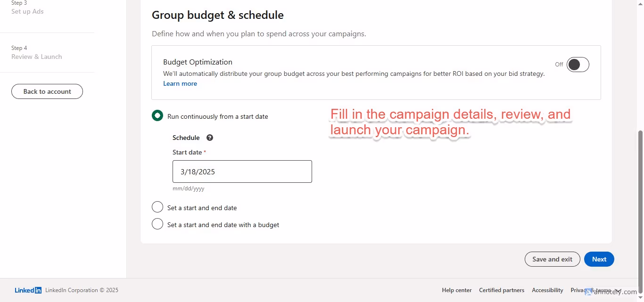Image resolution: width=644 pixels, height=302 pixels.
Task: Click Back to account
Action: 47,91
